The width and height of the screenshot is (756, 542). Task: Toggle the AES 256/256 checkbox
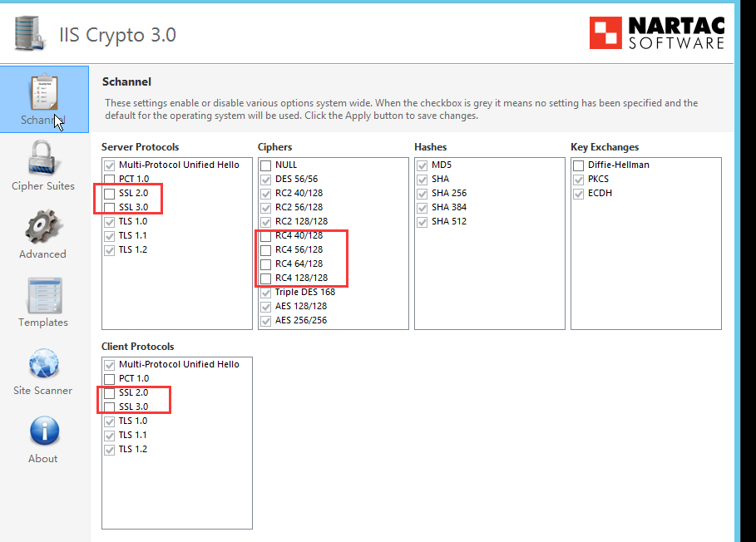tap(265, 321)
